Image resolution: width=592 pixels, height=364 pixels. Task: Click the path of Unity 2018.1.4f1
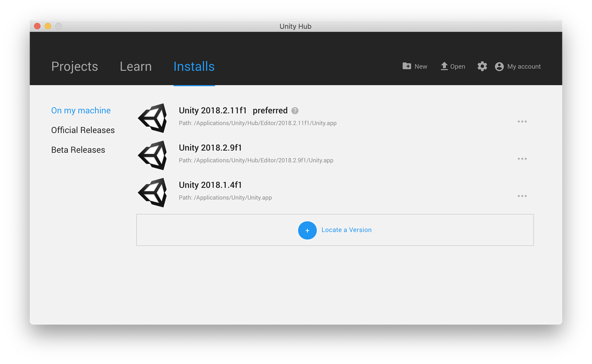click(x=225, y=197)
